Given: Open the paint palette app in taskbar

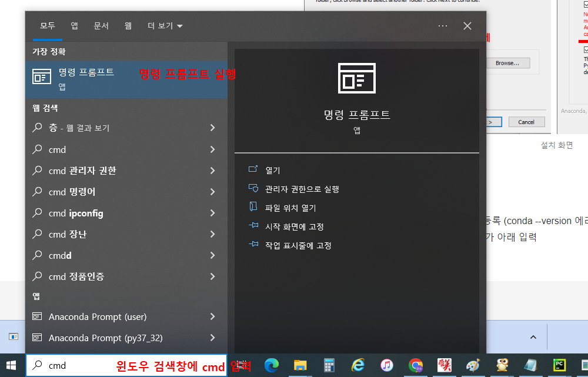Looking at the screenshot, I should coord(473,365).
